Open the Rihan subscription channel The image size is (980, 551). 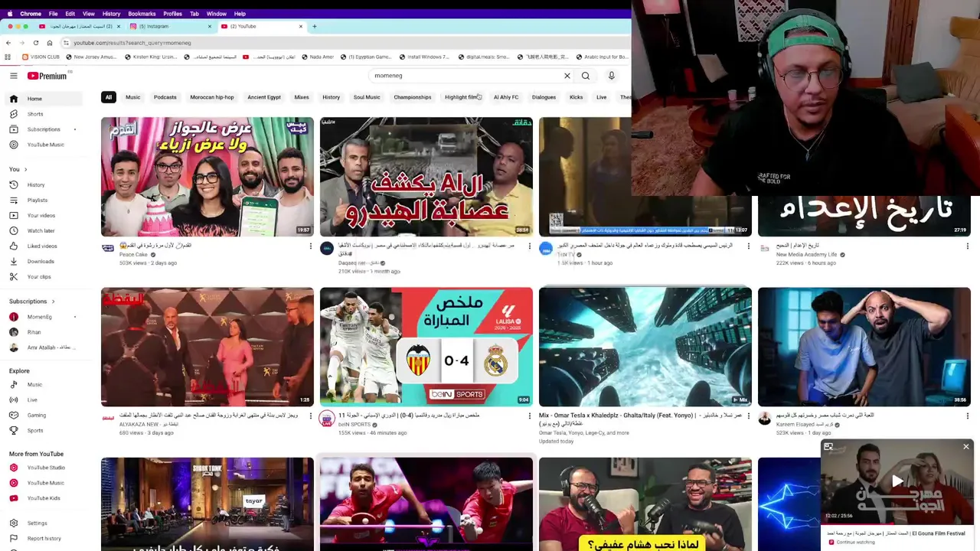(x=44, y=332)
